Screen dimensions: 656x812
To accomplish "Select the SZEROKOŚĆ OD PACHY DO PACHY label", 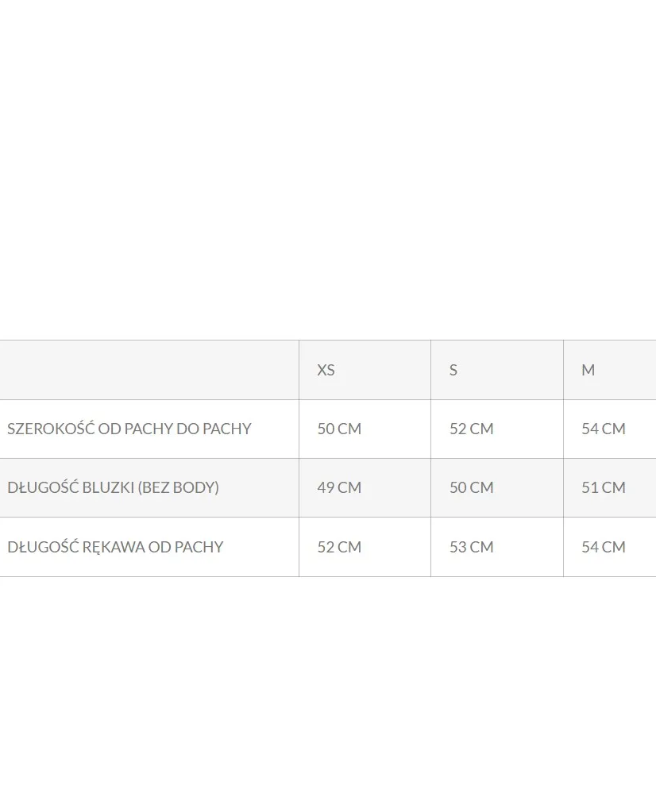I will (129, 429).
